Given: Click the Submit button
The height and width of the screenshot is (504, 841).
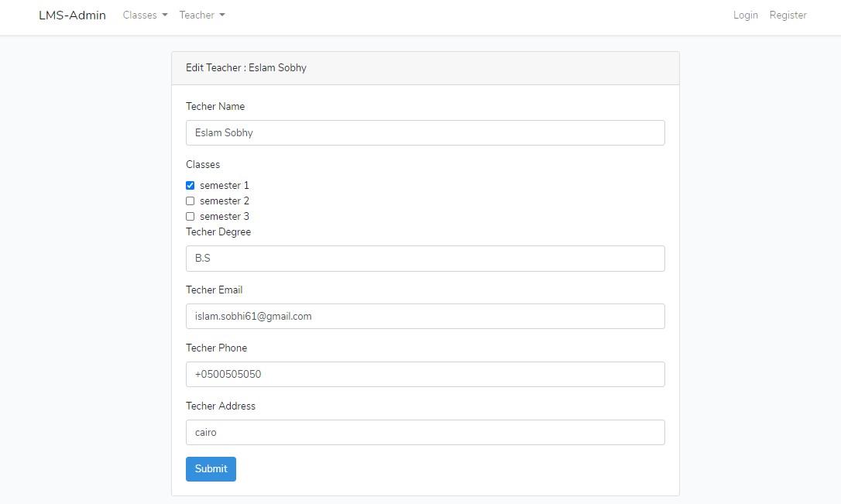Looking at the screenshot, I should (x=211, y=468).
